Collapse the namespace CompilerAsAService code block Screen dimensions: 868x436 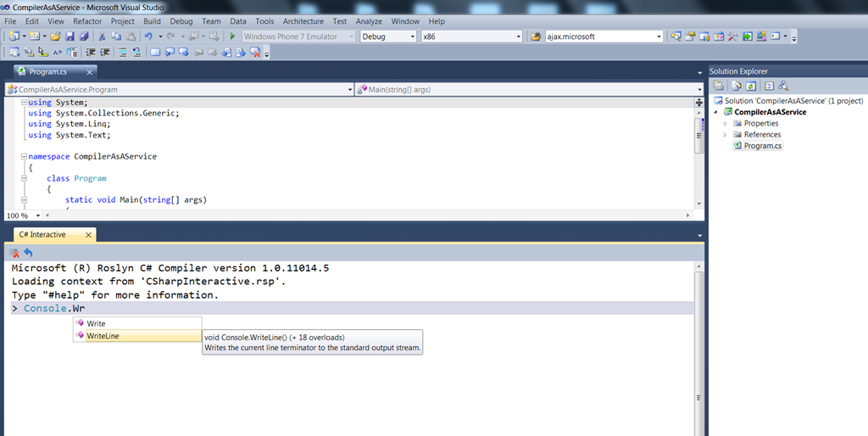pyautogui.click(x=24, y=157)
